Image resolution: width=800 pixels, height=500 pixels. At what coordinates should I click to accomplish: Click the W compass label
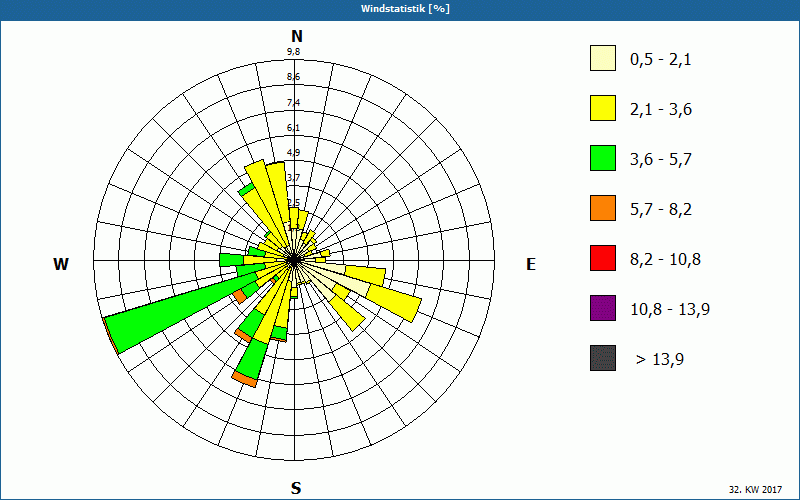[x=61, y=264]
